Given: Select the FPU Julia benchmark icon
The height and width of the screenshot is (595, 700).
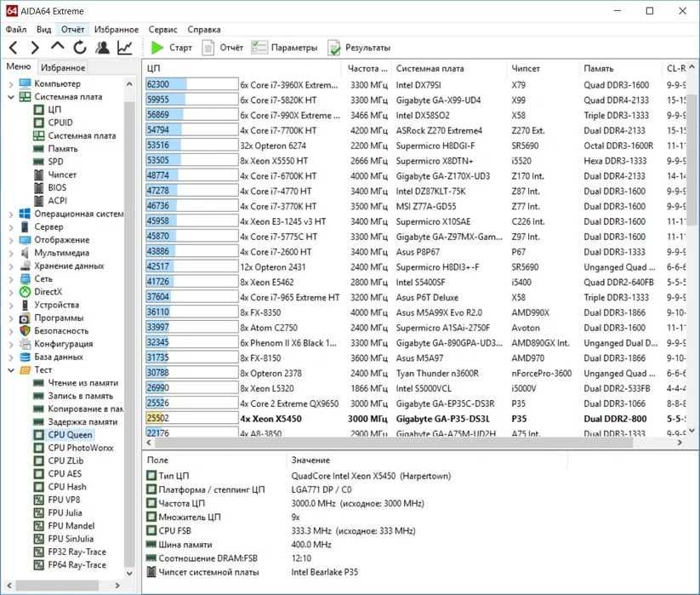Looking at the screenshot, I should [x=39, y=512].
